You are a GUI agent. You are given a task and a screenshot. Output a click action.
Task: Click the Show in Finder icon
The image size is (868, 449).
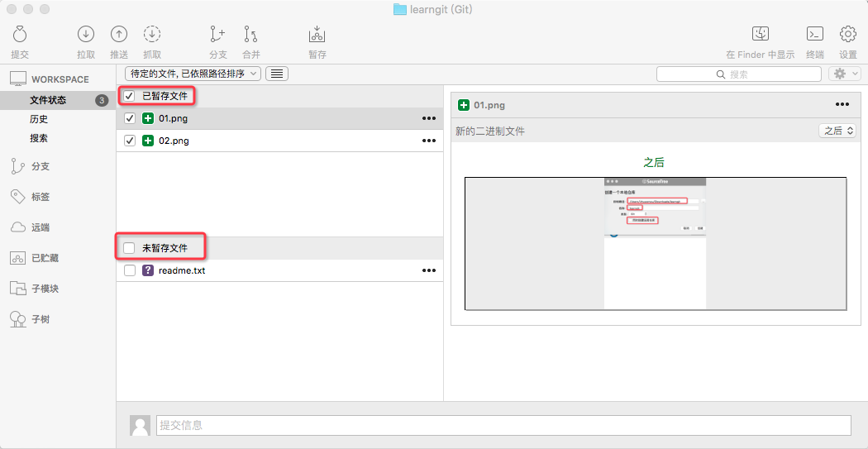[760, 34]
